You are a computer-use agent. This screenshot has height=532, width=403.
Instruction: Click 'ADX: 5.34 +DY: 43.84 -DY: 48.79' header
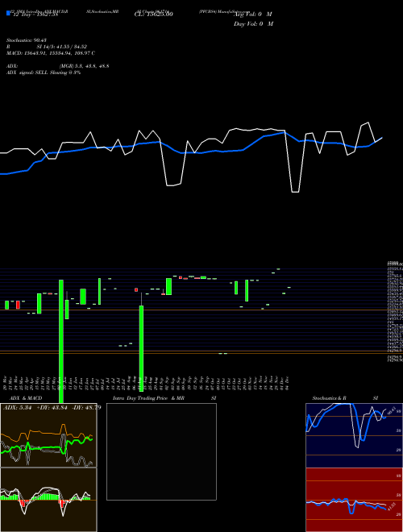[x=52, y=408]
